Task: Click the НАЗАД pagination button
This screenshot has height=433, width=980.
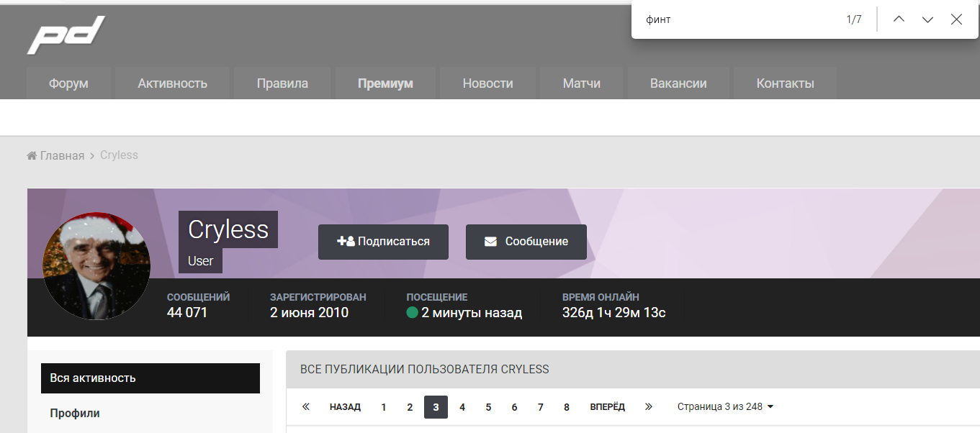Action: pos(345,407)
